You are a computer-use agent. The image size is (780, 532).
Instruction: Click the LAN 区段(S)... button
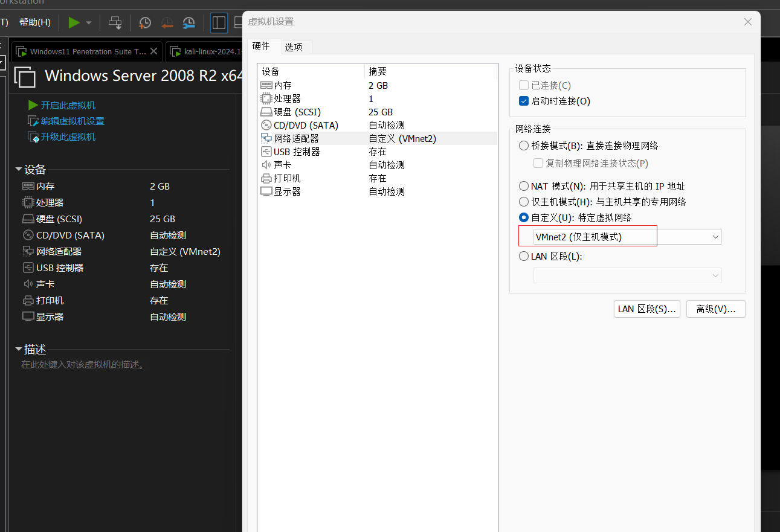tap(646, 309)
